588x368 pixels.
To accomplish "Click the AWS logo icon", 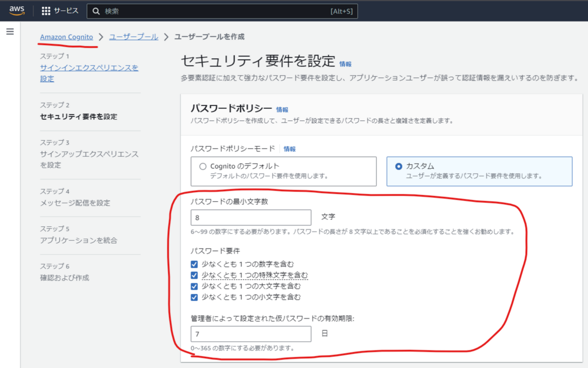I will pos(17,11).
